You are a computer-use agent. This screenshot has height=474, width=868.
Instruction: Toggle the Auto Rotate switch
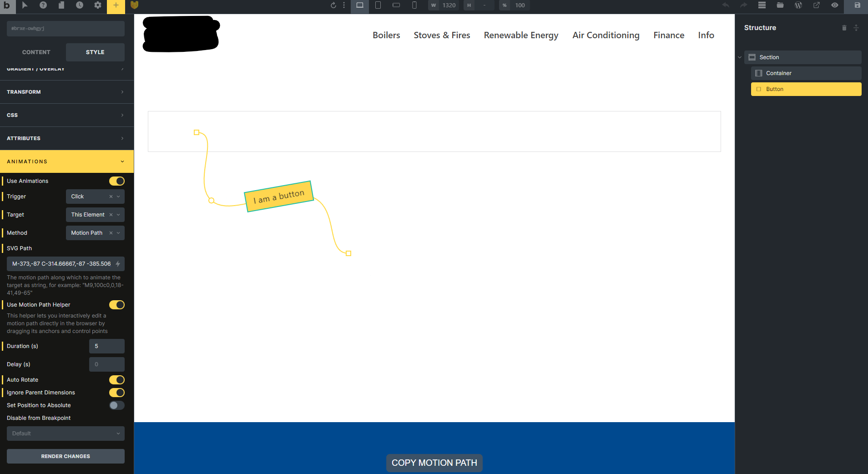[117, 380]
